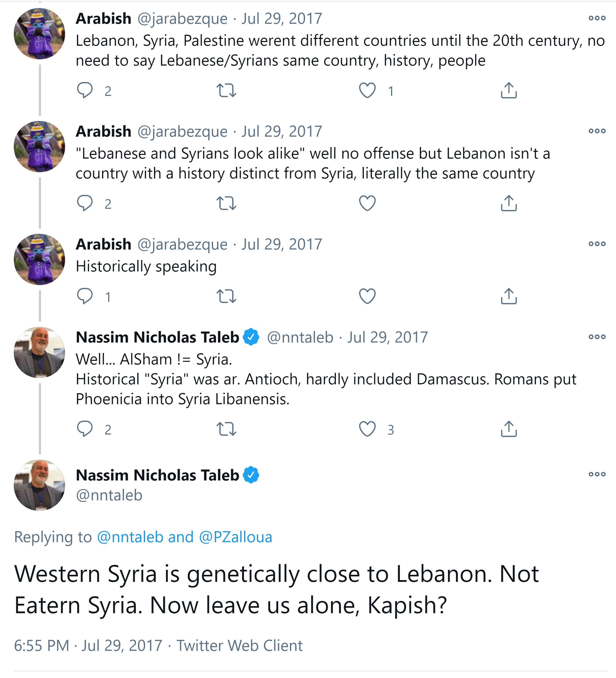Image resolution: width=616 pixels, height=678 pixels.
Task: Share the "Historically speaking" tweet
Action: [x=509, y=296]
